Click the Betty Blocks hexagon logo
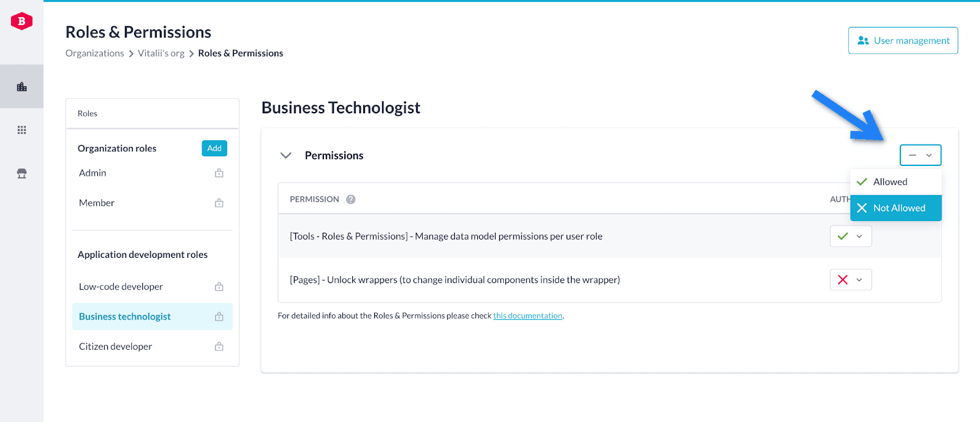Viewport: 980px width, 422px height. (x=21, y=21)
